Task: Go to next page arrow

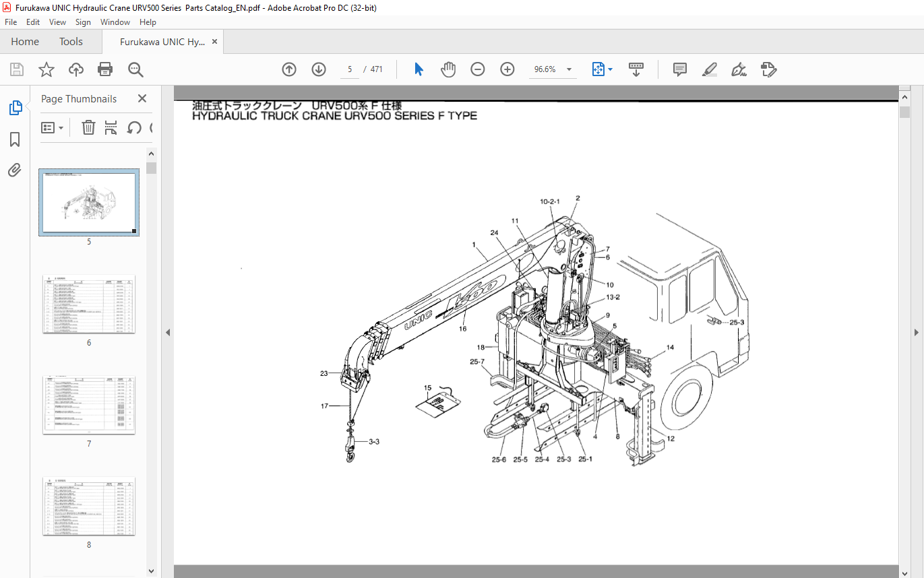Action: [x=319, y=69]
